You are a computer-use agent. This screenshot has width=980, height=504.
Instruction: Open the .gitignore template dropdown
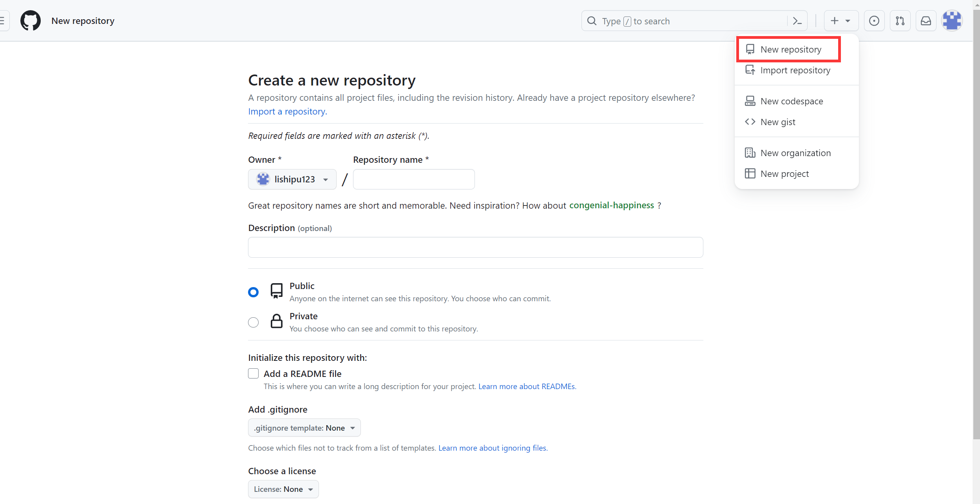coord(304,428)
